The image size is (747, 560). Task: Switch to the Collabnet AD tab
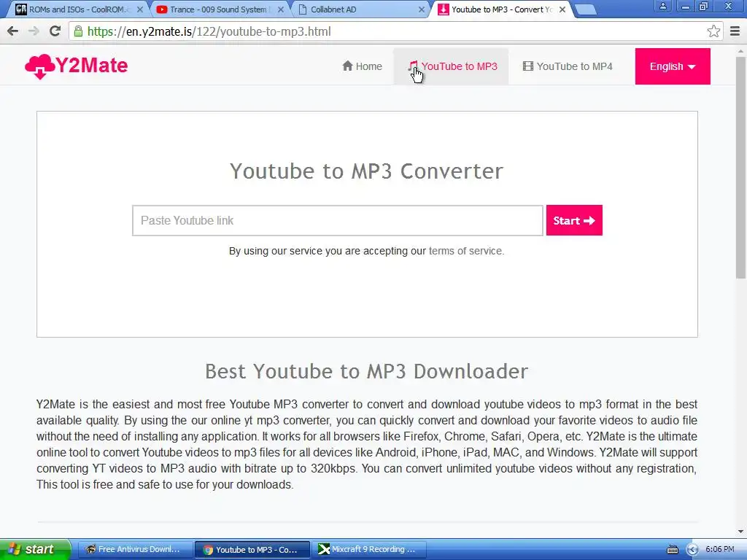point(358,9)
